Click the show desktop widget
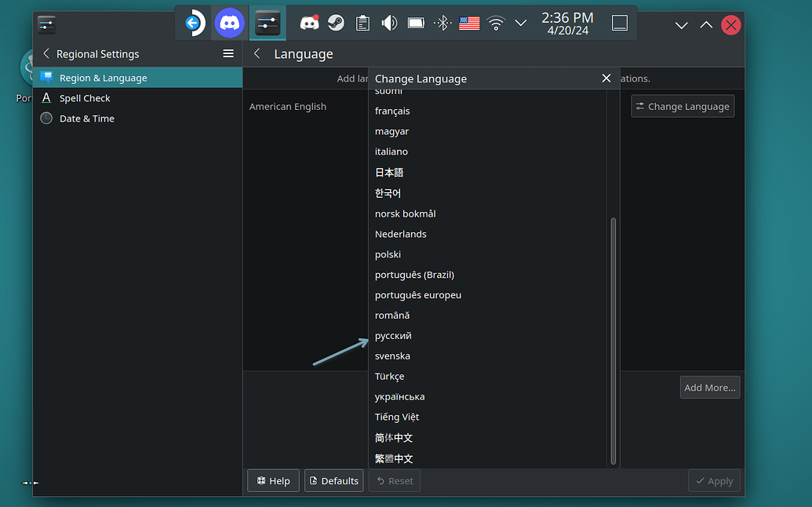812x507 pixels. point(619,23)
